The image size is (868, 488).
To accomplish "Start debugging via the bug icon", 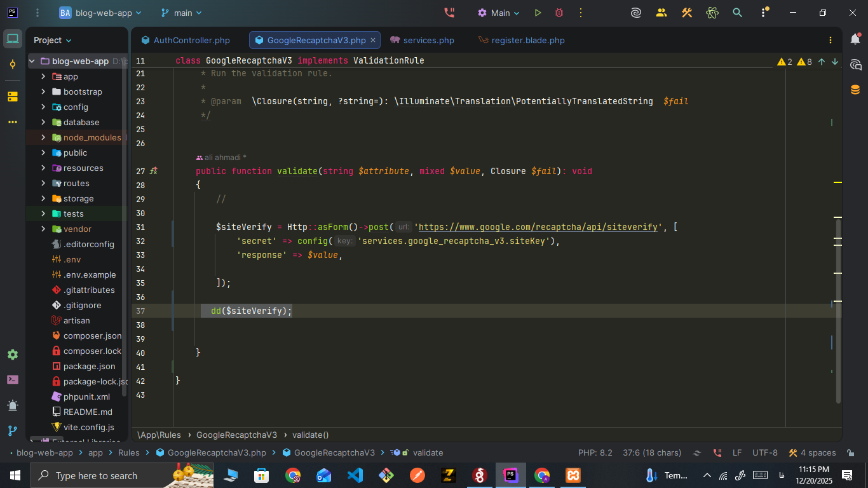I will tap(559, 12).
